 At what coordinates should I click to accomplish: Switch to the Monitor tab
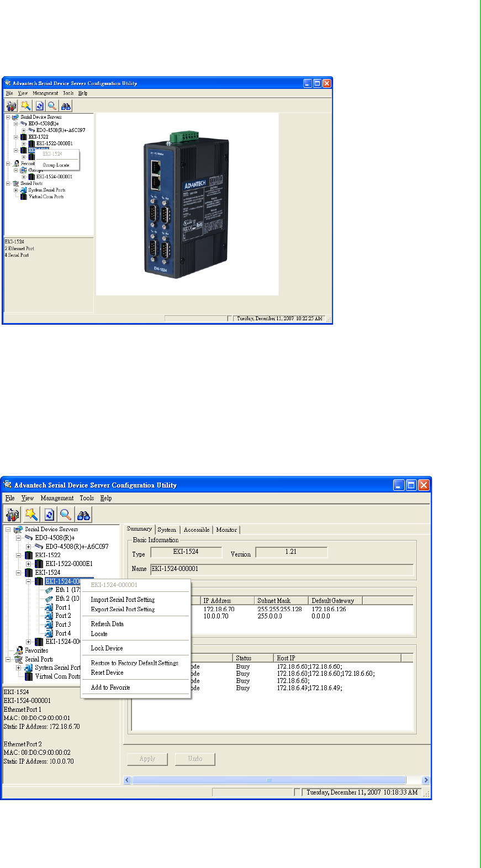(226, 530)
